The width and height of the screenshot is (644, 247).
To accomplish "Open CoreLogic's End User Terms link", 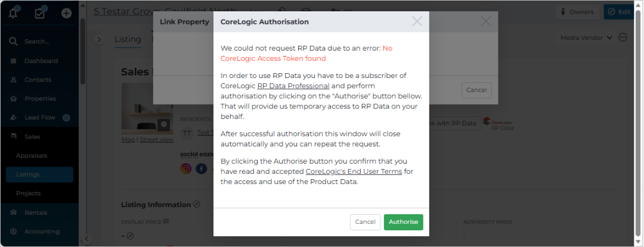I will click(354, 171).
